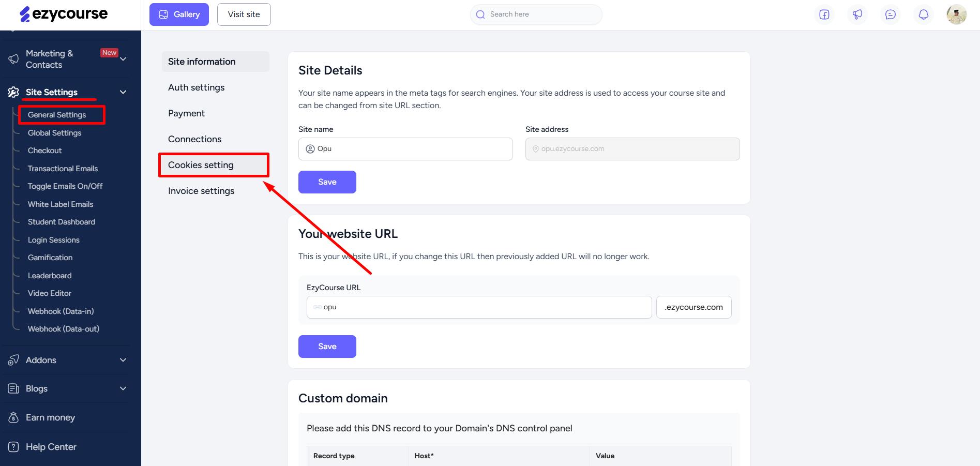Open the notifications bell icon
This screenshot has height=466, width=980.
[924, 14]
